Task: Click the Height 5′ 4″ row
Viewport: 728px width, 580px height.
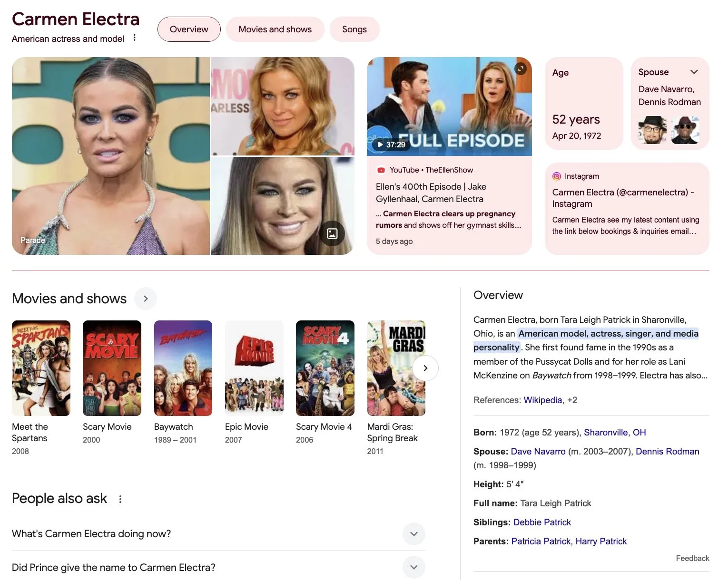Action: pos(499,484)
